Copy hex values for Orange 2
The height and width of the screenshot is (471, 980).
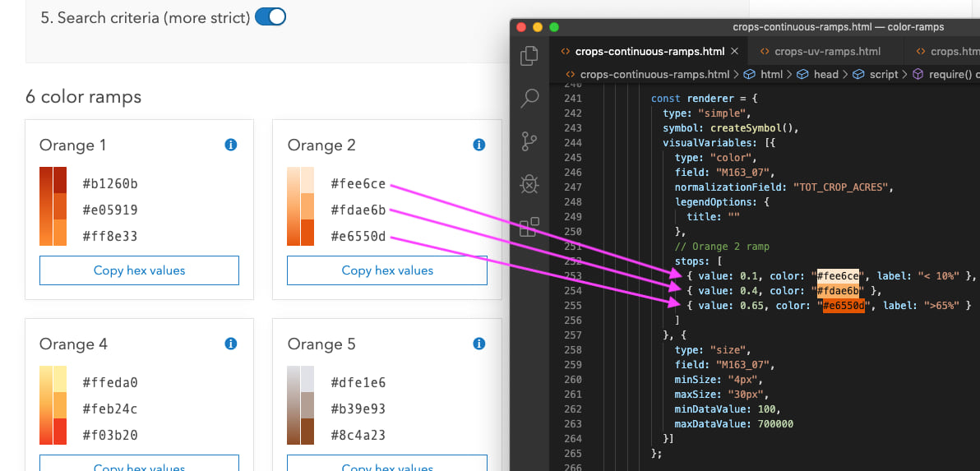pos(387,270)
